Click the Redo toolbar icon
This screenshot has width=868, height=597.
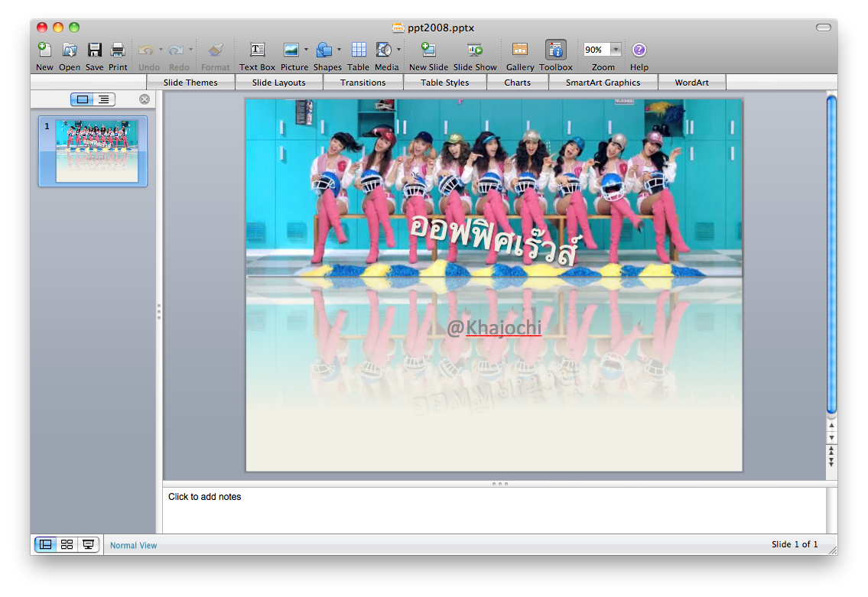(176, 50)
